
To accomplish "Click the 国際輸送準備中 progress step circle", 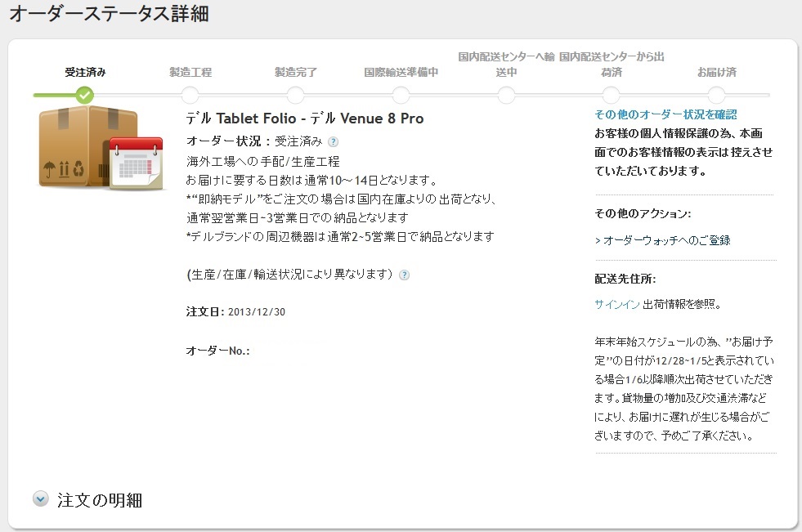I will (x=401, y=95).
